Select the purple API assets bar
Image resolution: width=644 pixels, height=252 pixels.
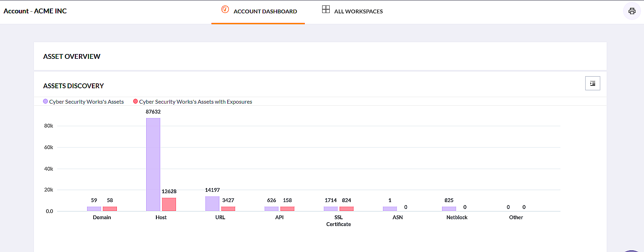point(272,209)
